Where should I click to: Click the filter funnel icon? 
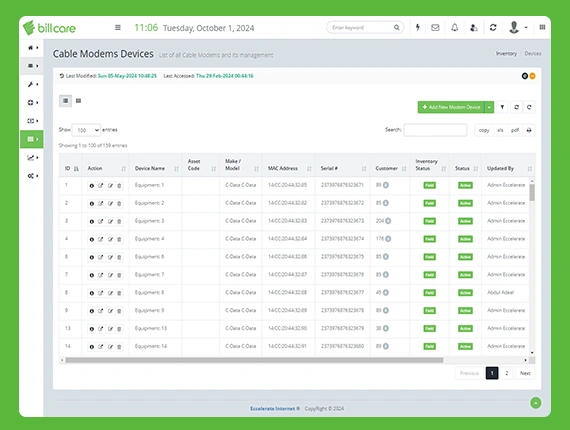pos(502,107)
